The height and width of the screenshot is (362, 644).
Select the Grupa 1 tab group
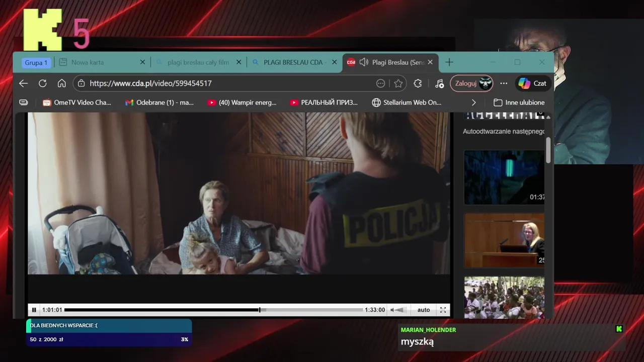(36, 62)
